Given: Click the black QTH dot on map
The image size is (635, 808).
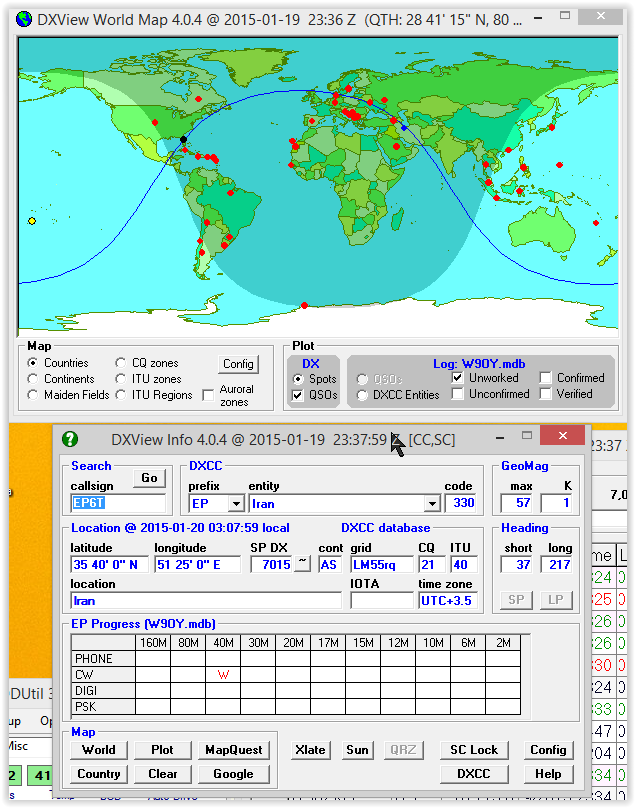Looking at the screenshot, I should (x=183, y=139).
